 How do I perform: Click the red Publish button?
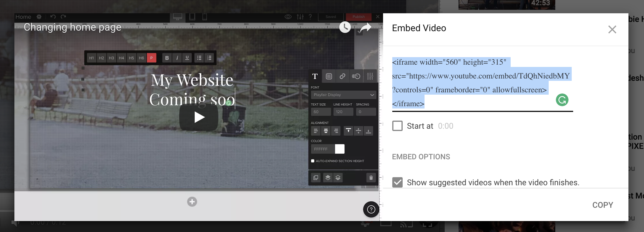click(x=359, y=17)
